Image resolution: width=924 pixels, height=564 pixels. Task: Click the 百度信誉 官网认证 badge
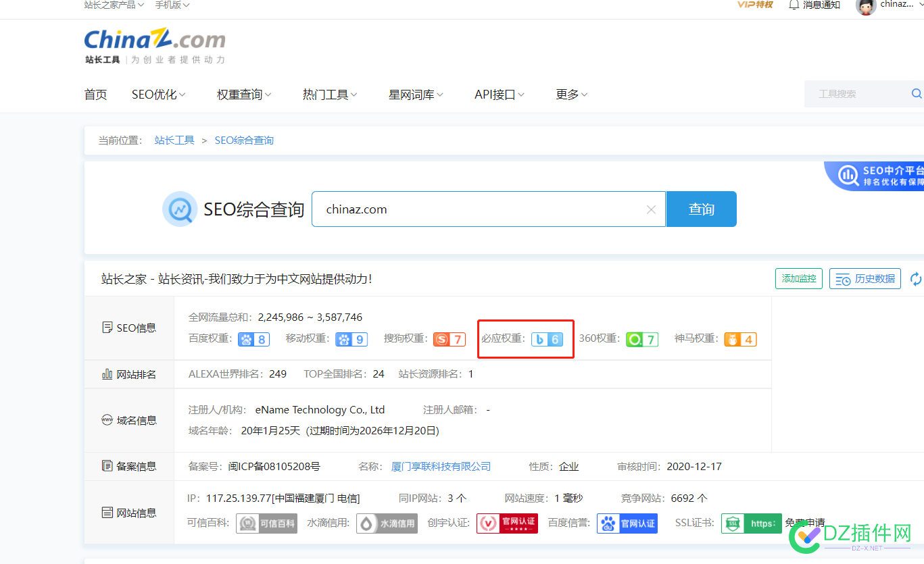(627, 523)
